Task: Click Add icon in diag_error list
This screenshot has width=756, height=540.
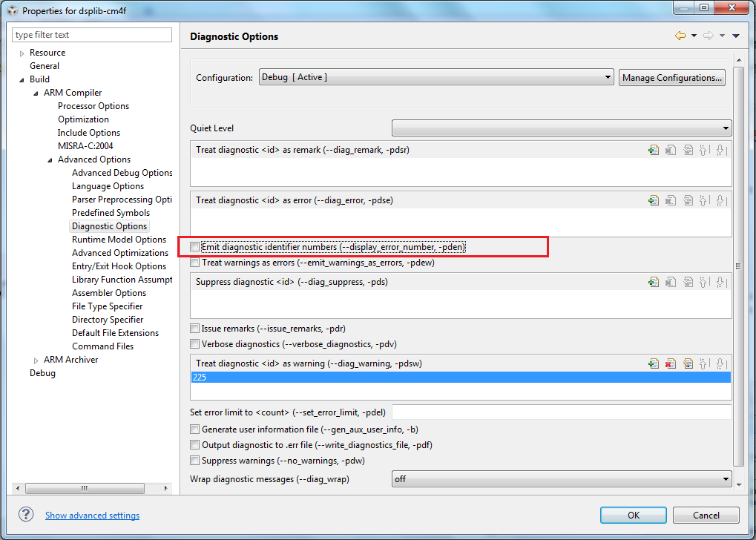Action: point(654,200)
